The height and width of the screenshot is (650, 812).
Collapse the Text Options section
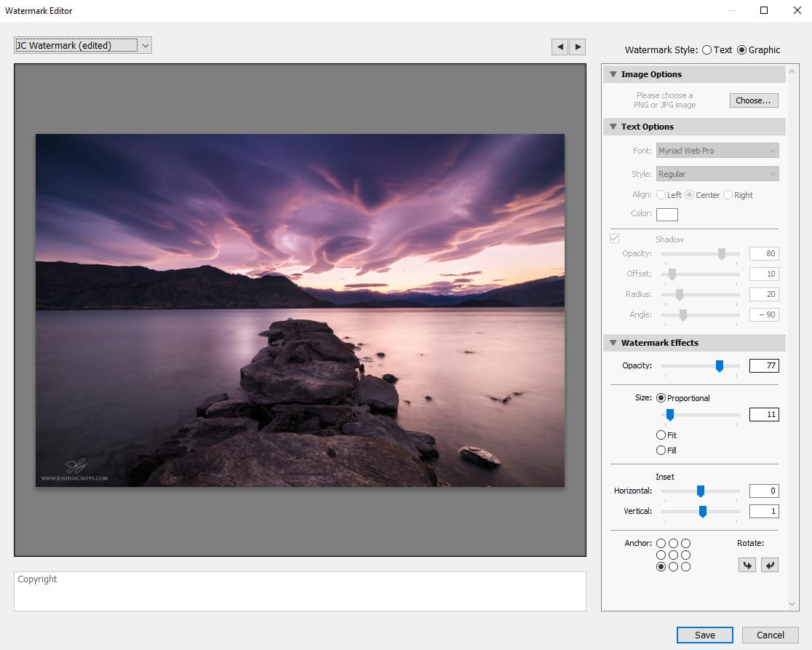pos(613,127)
